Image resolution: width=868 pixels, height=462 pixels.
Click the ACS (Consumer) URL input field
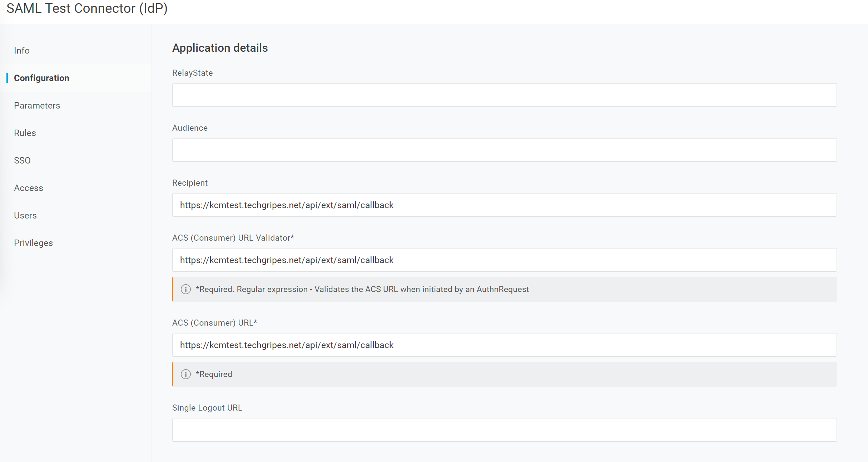pyautogui.click(x=504, y=345)
